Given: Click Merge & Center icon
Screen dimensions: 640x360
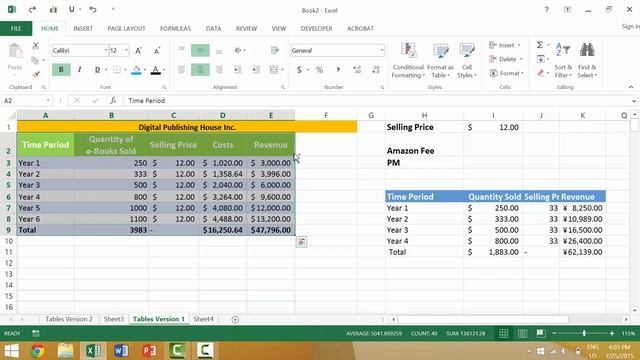Looking at the screenshot, I should click(x=273, y=70).
